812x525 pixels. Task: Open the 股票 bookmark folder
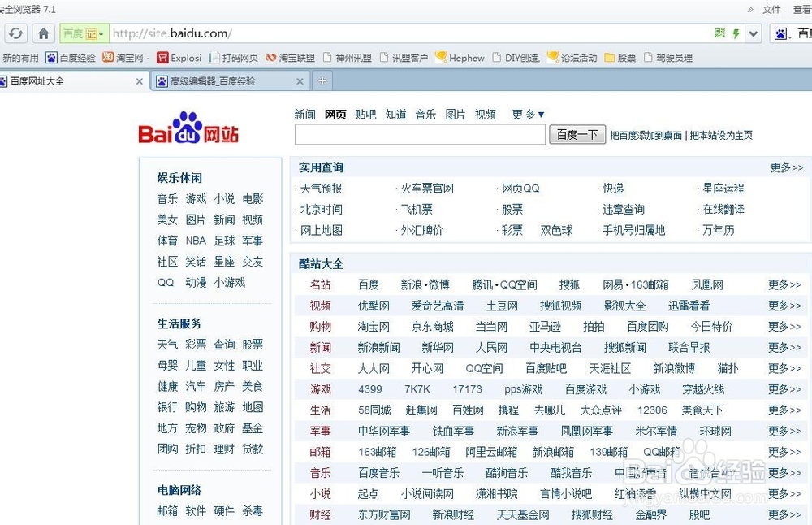point(620,58)
